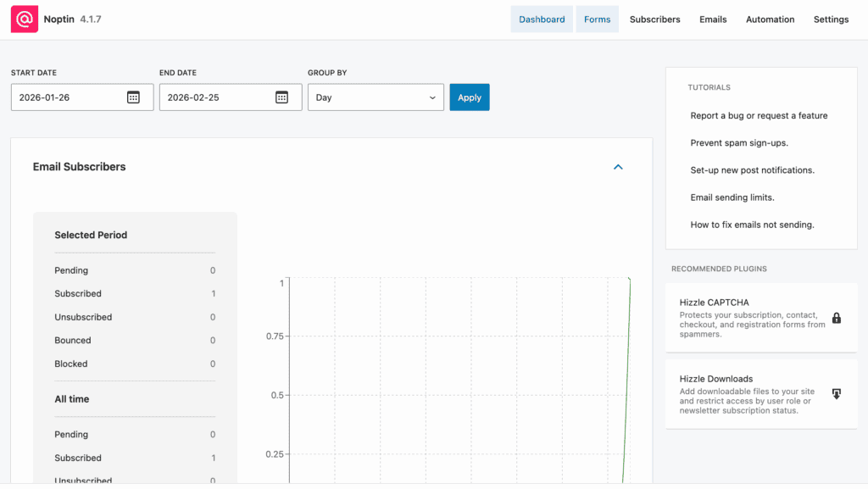Click Subscribed row under All time
This screenshot has height=489, width=868.
click(x=135, y=458)
